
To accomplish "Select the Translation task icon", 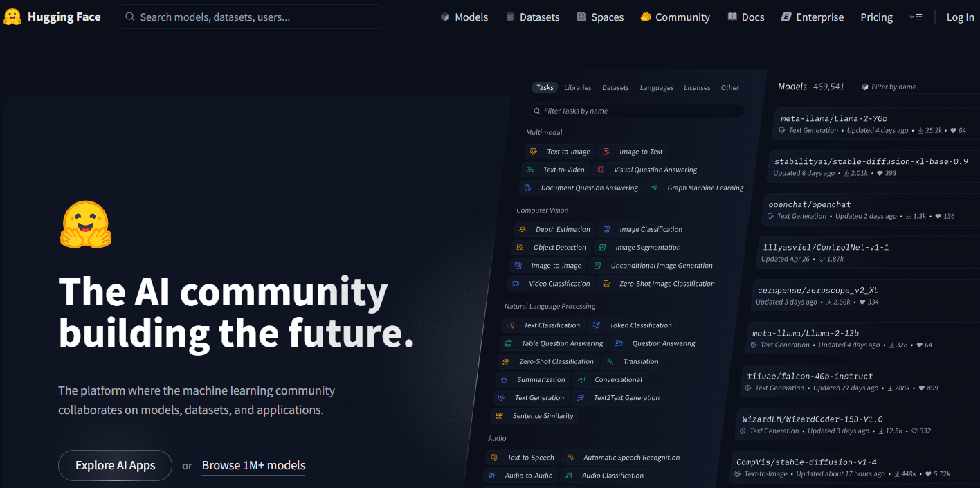I will [x=610, y=361].
